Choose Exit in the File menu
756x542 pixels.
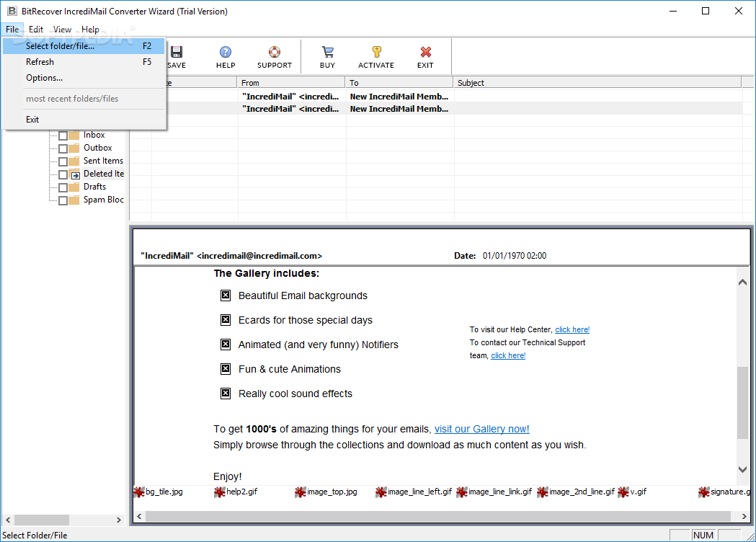(84, 119)
